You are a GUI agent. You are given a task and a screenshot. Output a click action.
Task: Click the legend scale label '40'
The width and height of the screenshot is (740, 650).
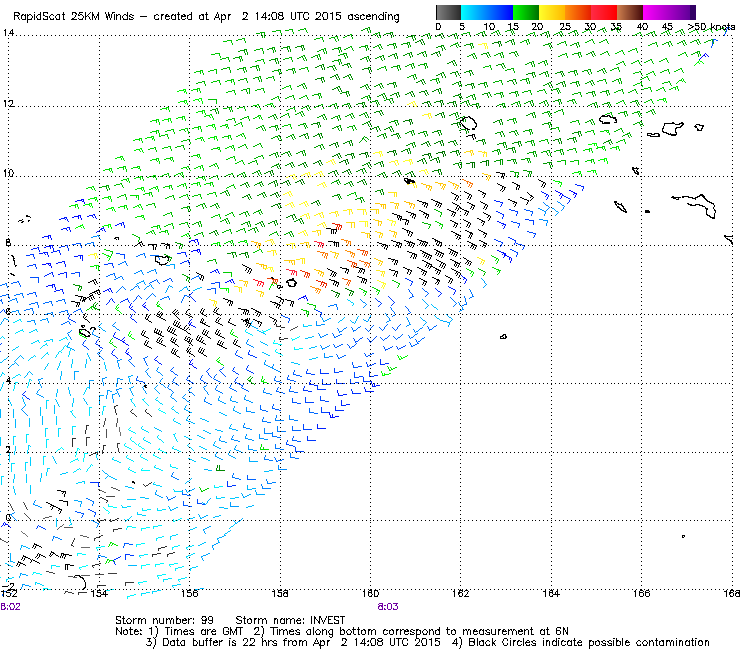(x=642, y=27)
